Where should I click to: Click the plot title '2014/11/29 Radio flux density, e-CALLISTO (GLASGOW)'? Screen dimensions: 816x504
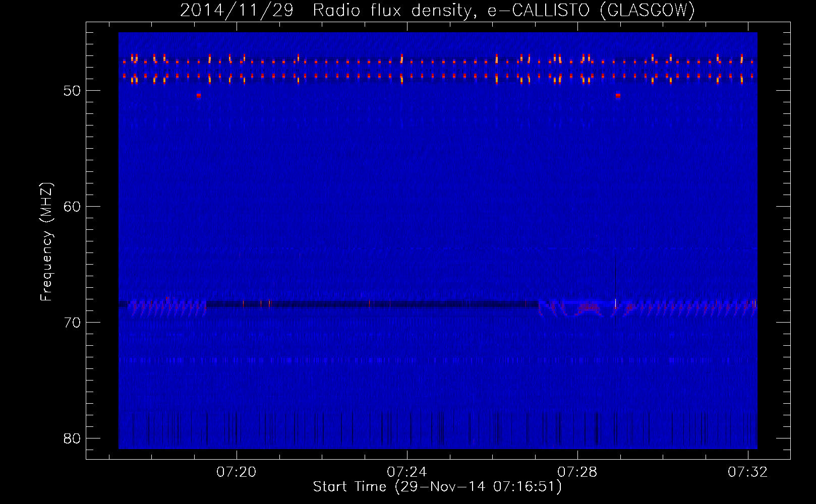click(x=437, y=10)
